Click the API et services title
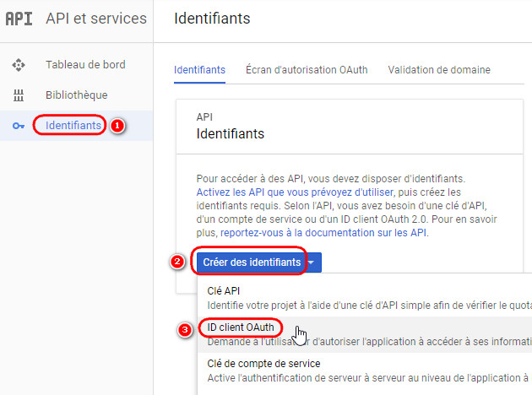Screen dimensions: 532x395 [95, 19]
